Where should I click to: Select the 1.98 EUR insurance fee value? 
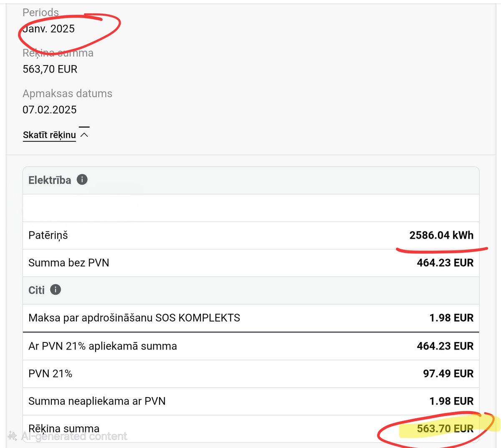tap(451, 318)
